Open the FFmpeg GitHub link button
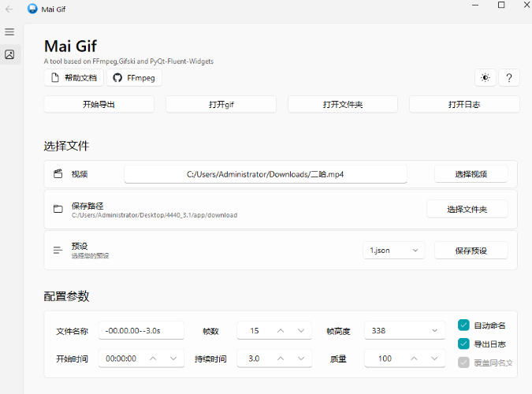Screen dimensions: 532x394 [134, 78]
